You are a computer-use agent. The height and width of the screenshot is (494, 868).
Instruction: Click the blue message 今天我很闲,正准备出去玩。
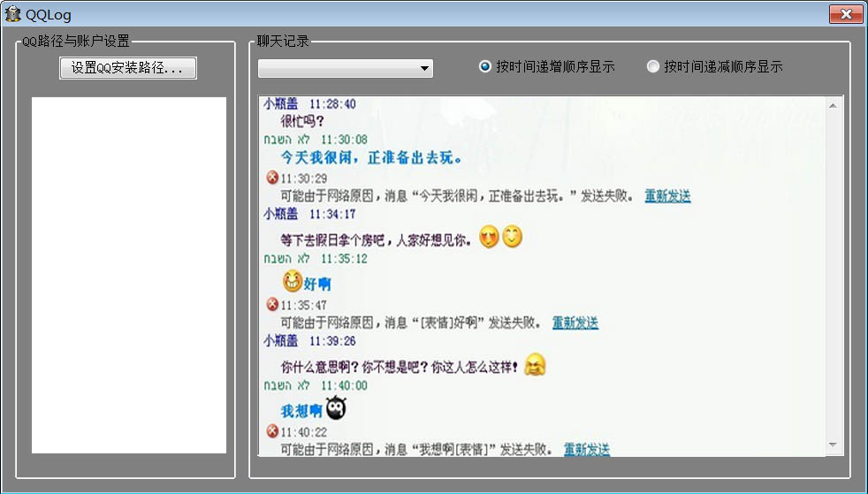pos(371,157)
